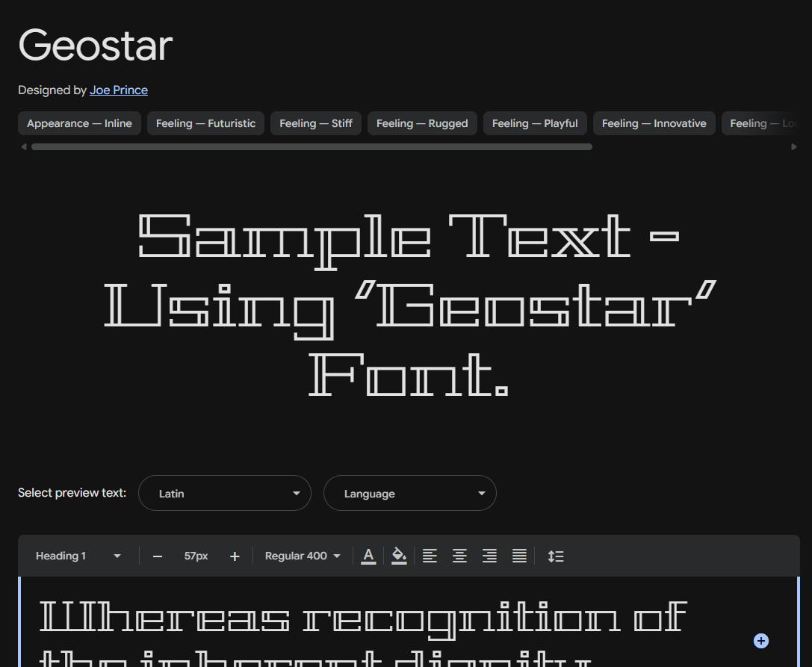Viewport: 812px width, 667px height.
Task: Click the 'Select preview text:' label
Action: [x=72, y=493]
